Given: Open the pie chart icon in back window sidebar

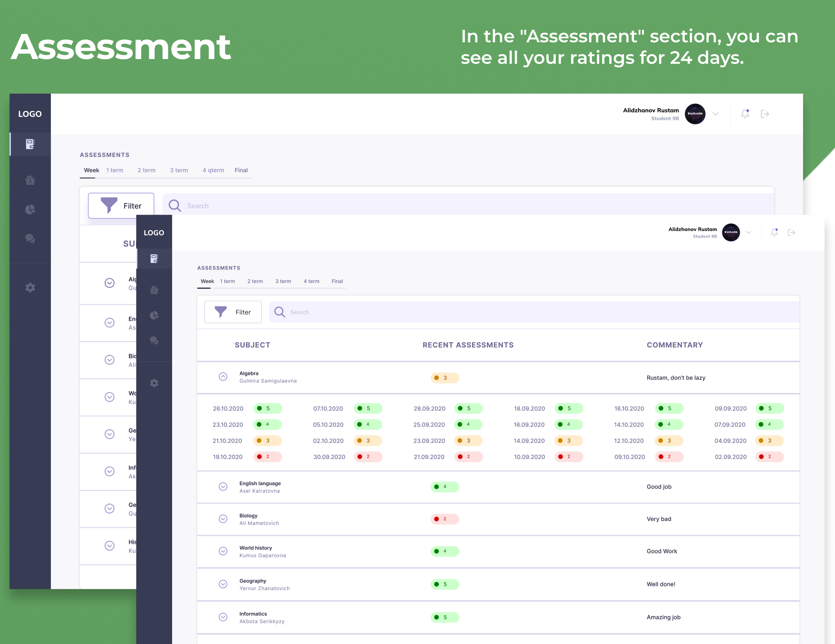Looking at the screenshot, I should tap(30, 209).
